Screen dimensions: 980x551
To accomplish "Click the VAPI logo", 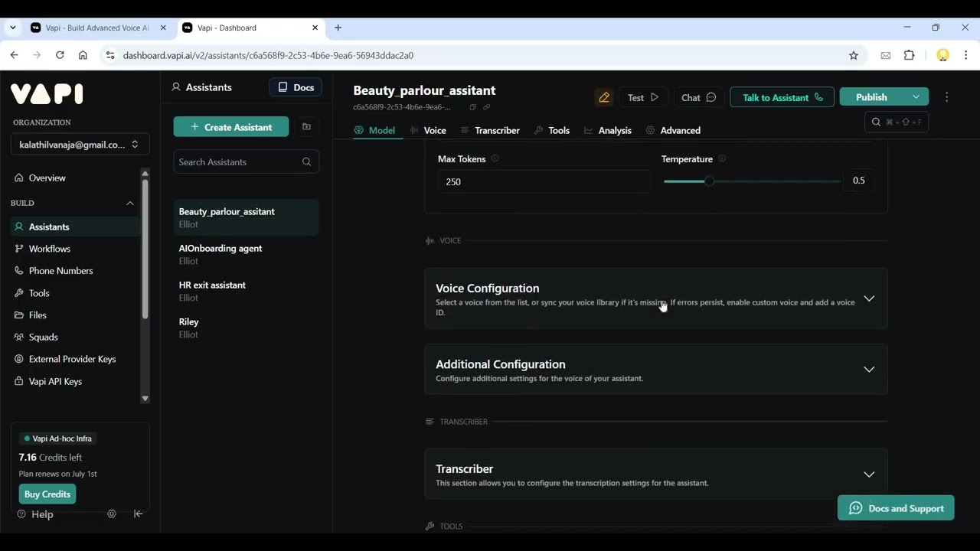I will click(47, 93).
